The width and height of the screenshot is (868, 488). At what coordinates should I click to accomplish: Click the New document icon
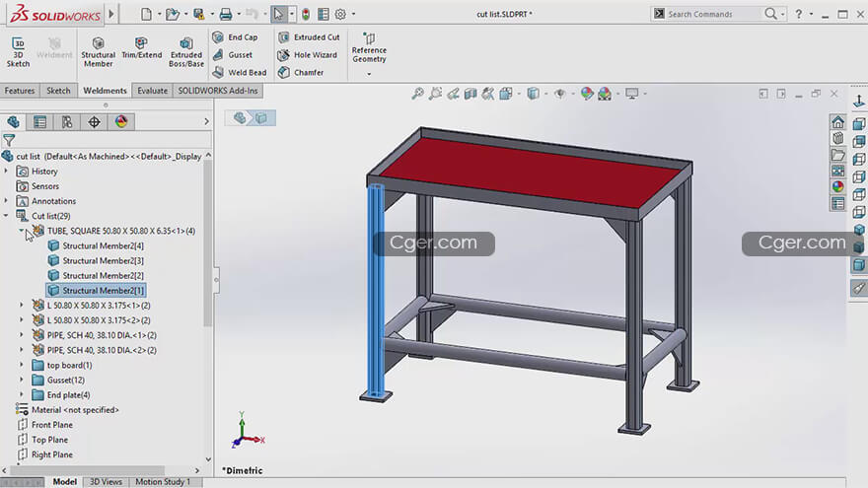pos(146,14)
